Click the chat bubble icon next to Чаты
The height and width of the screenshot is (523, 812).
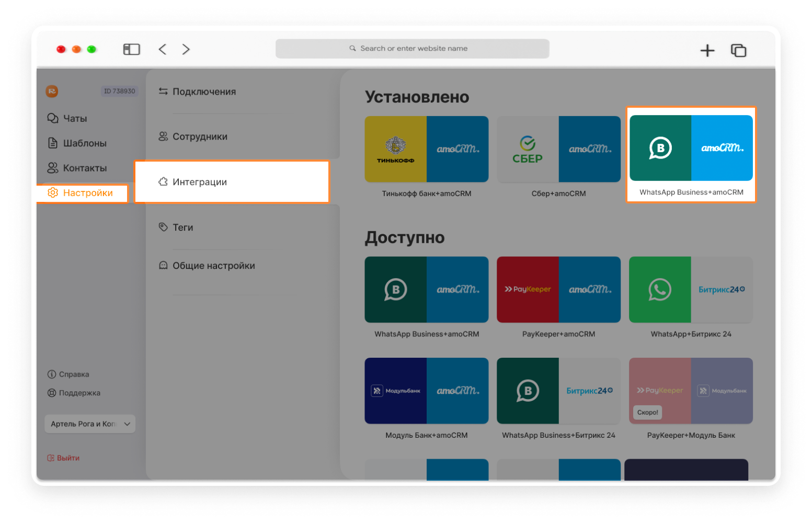52,118
